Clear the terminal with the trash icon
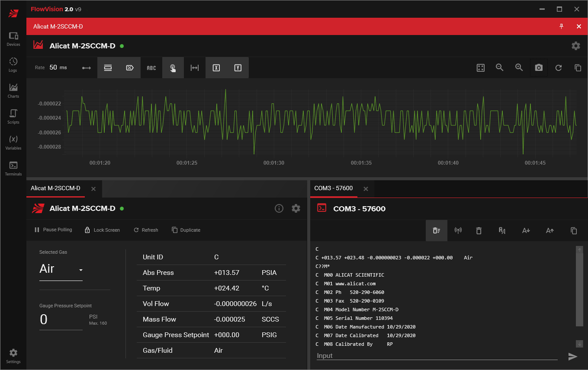The height and width of the screenshot is (370, 588). tap(479, 231)
